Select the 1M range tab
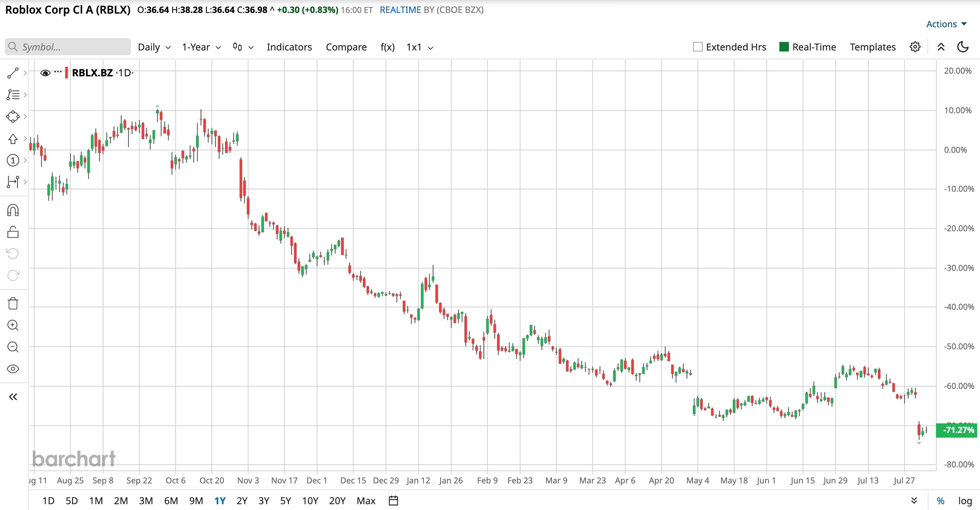The width and height of the screenshot is (980, 510). (96, 501)
